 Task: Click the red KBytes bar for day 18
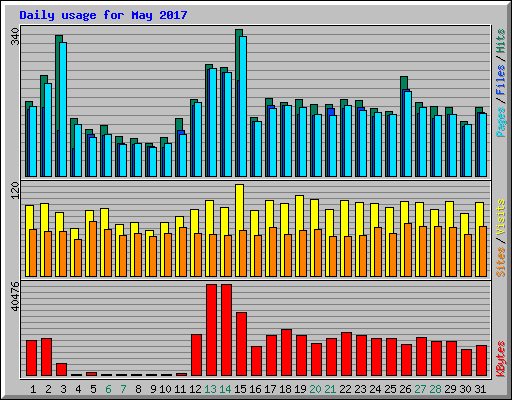click(286, 353)
